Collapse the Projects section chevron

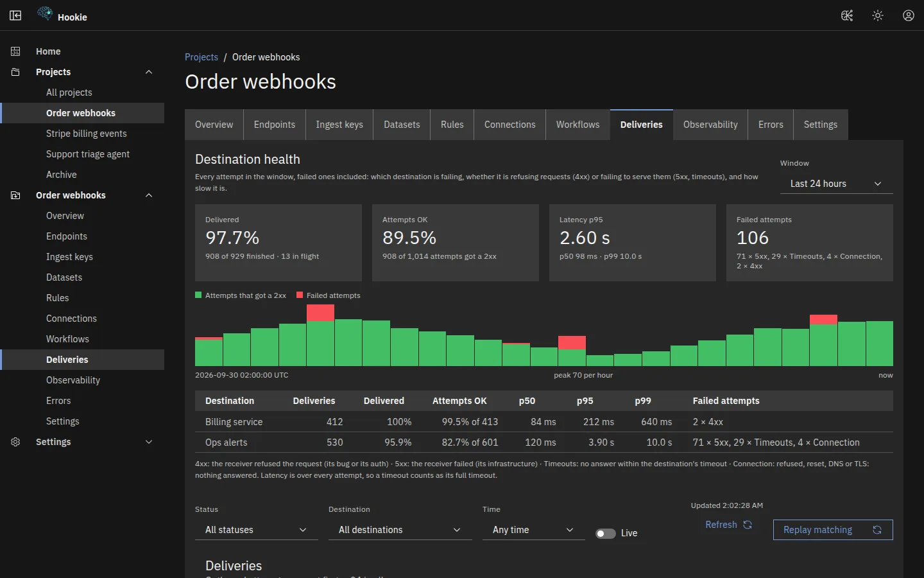click(x=149, y=72)
